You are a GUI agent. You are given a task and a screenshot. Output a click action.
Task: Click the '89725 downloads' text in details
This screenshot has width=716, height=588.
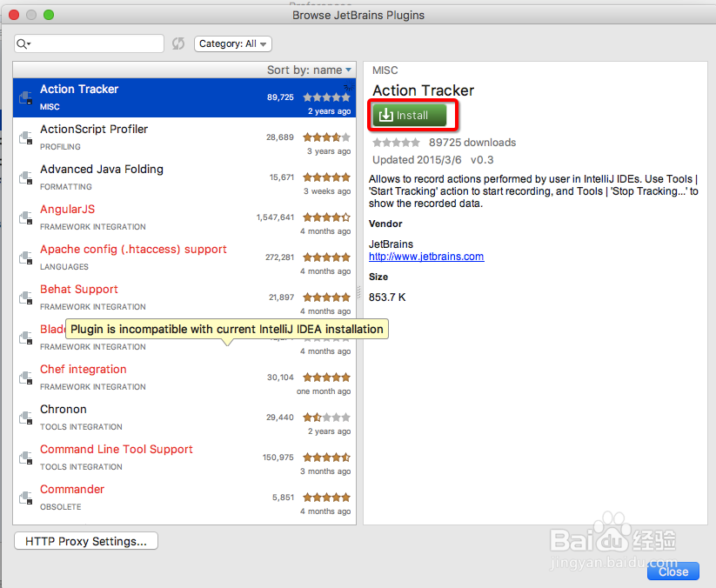coord(472,143)
